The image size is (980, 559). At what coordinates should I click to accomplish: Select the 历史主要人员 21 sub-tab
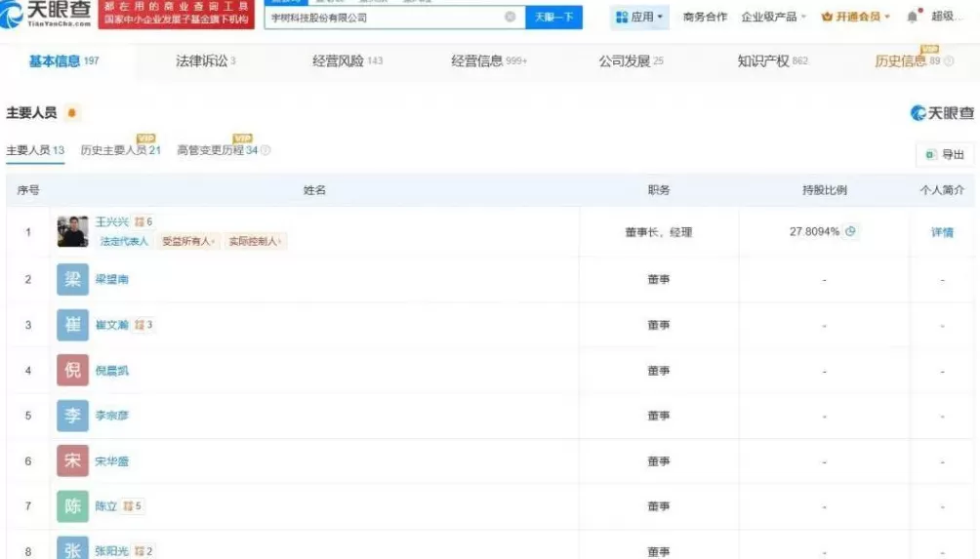tap(121, 150)
